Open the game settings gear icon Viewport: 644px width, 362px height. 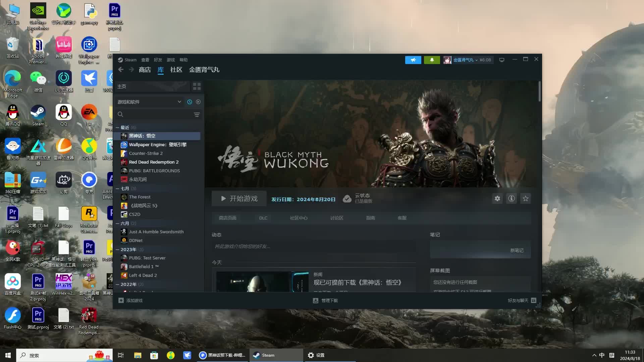[497, 198]
